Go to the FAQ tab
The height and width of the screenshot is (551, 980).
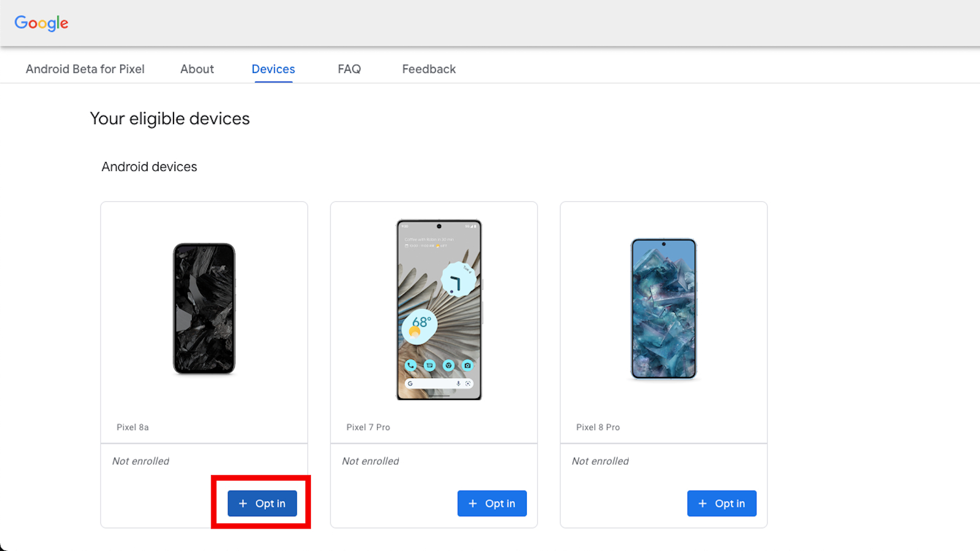[349, 69]
